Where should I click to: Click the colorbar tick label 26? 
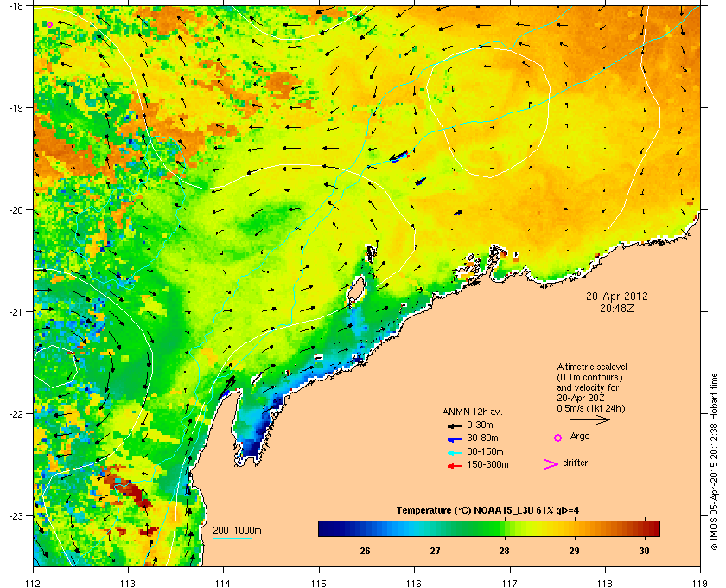(366, 551)
